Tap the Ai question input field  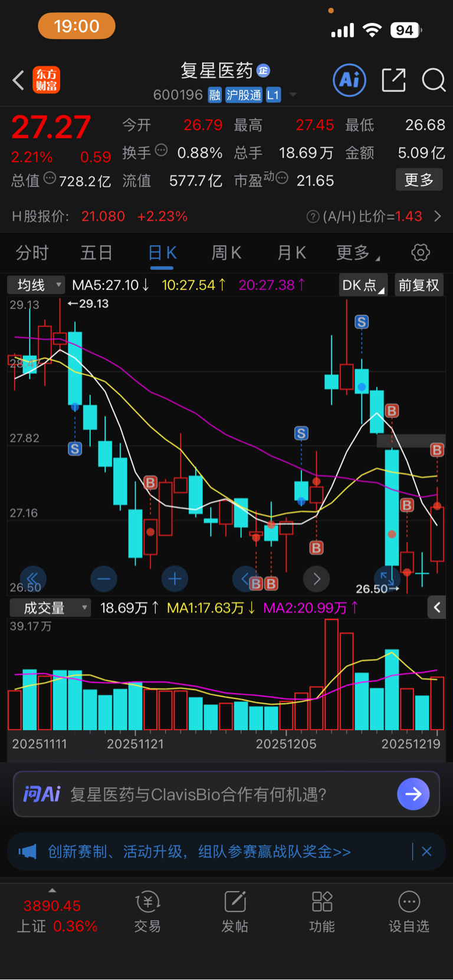point(226,794)
